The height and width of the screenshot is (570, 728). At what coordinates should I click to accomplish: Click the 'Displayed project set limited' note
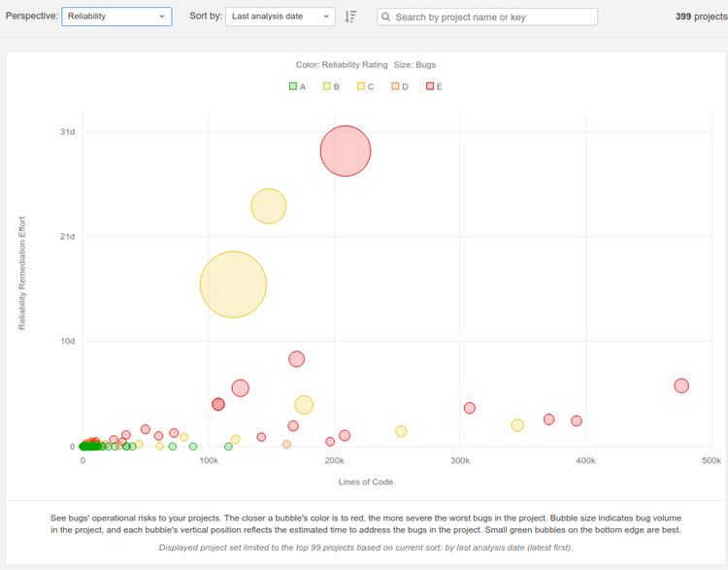click(366, 548)
